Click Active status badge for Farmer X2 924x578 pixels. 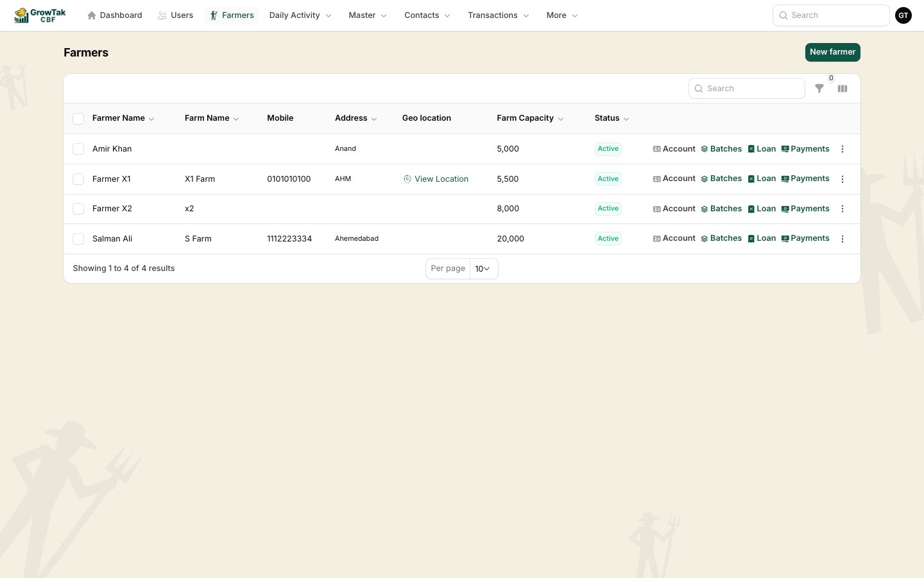point(608,209)
